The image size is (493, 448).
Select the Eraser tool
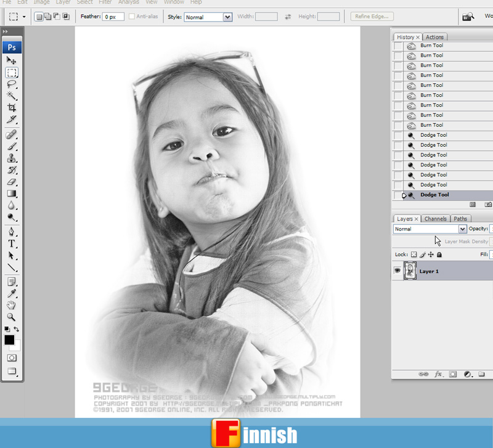(x=11, y=182)
